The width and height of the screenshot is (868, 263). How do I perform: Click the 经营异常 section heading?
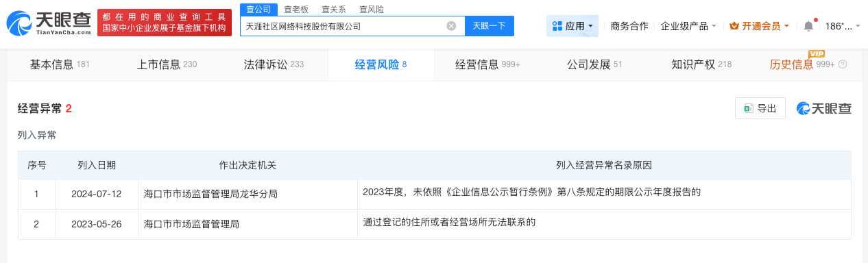pyautogui.click(x=45, y=108)
